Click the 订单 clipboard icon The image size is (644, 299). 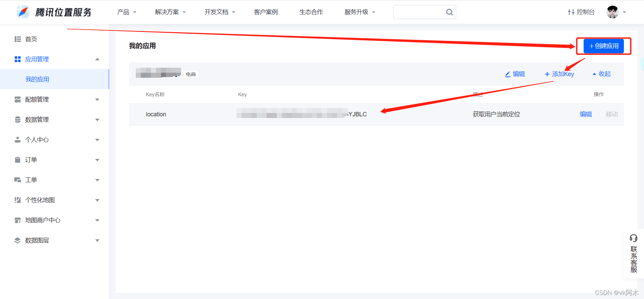[x=18, y=160]
